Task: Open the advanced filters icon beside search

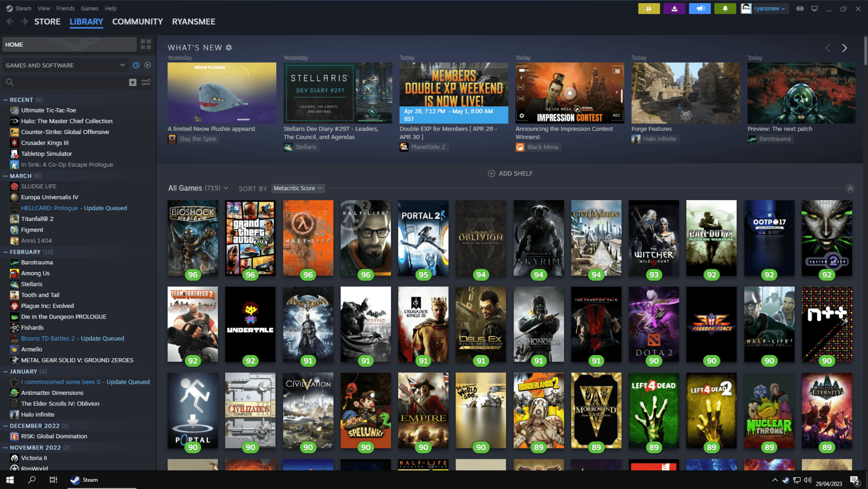Action: (x=146, y=82)
